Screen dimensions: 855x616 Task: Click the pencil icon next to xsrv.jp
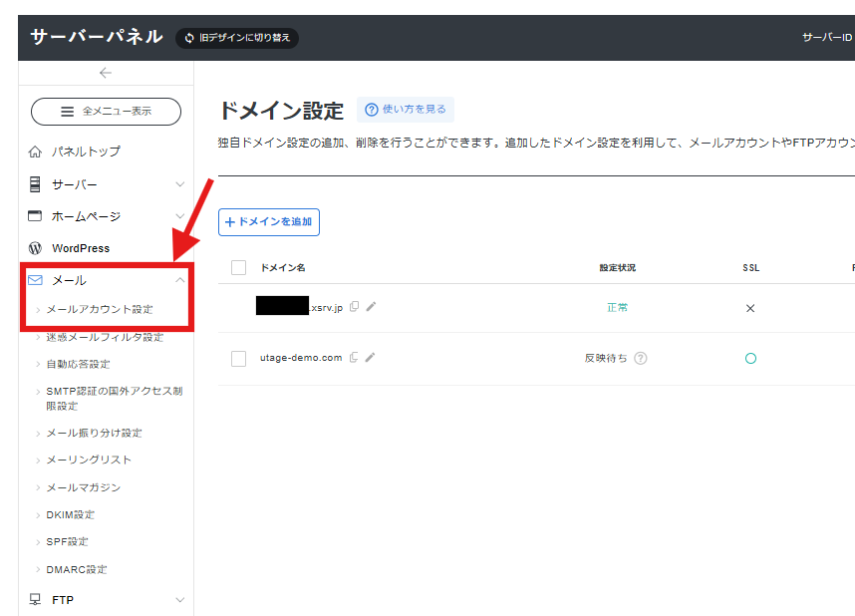point(371,307)
